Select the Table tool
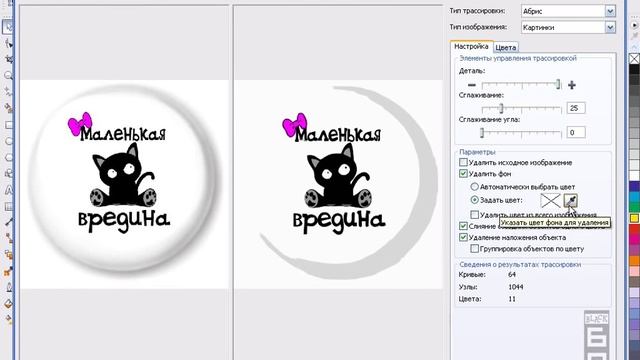Image resolution: width=640 pixels, height=360 pixels. (8, 207)
